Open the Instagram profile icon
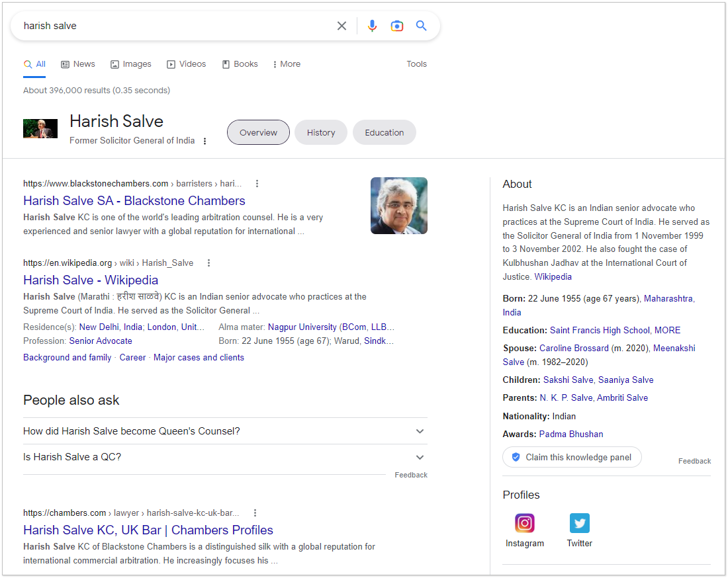 tap(525, 523)
